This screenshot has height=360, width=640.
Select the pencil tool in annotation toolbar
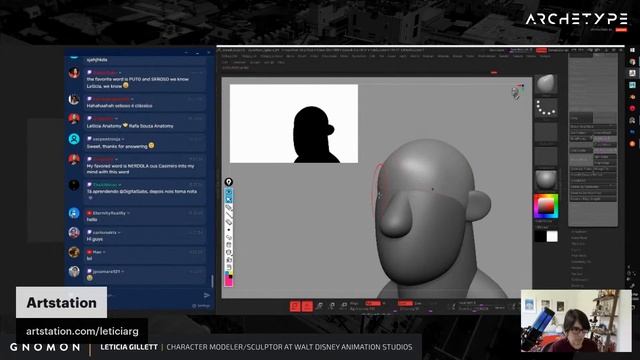coord(229,207)
